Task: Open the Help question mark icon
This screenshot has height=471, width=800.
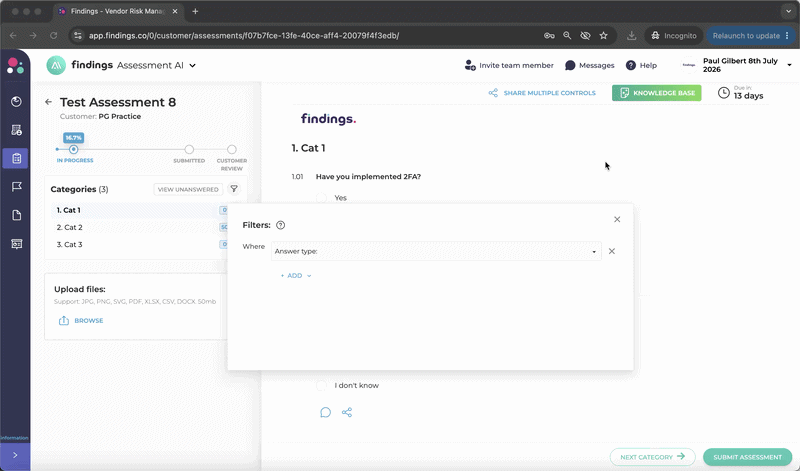Action: (631, 65)
